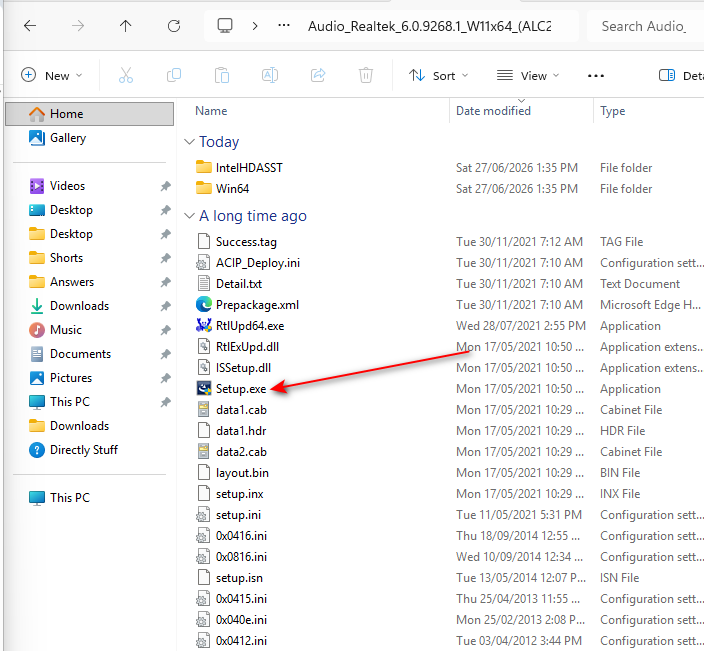The image size is (704, 651).
Task: Select layout.bin file
Action: [242, 473]
